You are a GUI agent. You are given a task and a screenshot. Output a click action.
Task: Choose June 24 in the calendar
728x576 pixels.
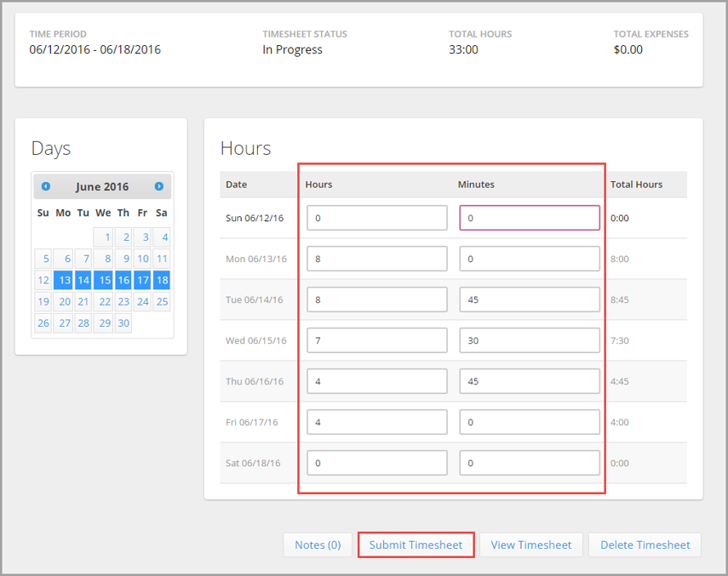(x=142, y=301)
